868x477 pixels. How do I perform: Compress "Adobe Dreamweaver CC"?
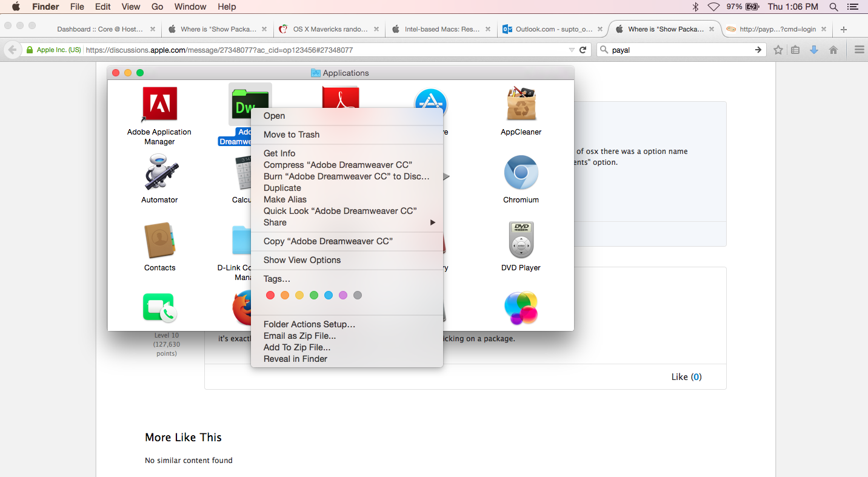click(x=347, y=165)
